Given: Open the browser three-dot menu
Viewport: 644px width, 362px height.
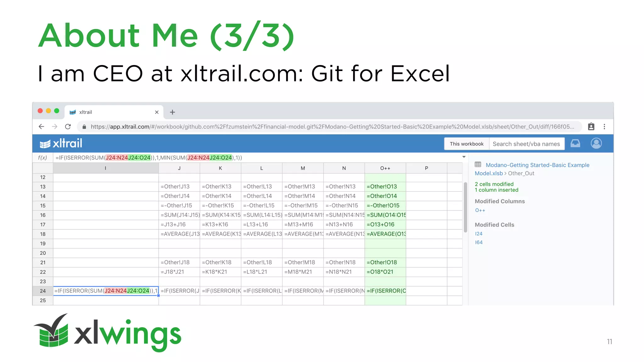Looking at the screenshot, I should point(604,127).
